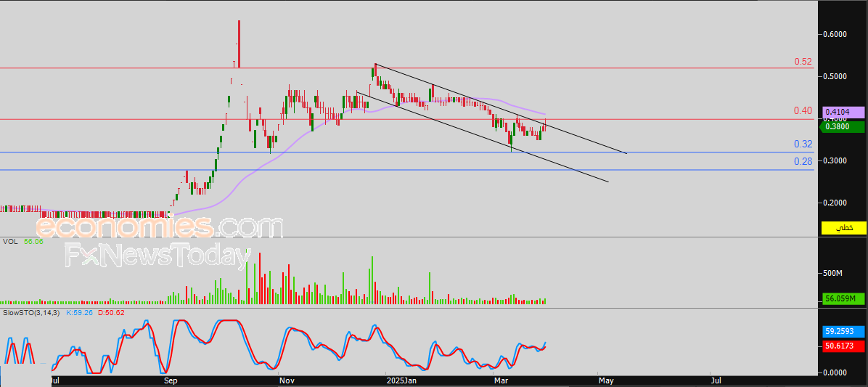
Task: Click the 0.0000 stochastic axis value
Action: [836, 372]
